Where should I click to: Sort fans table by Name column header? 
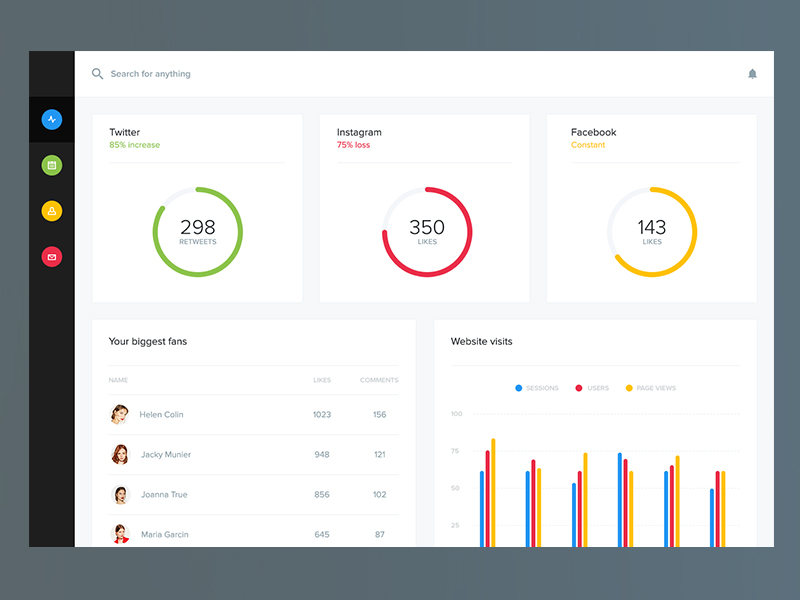[118, 380]
